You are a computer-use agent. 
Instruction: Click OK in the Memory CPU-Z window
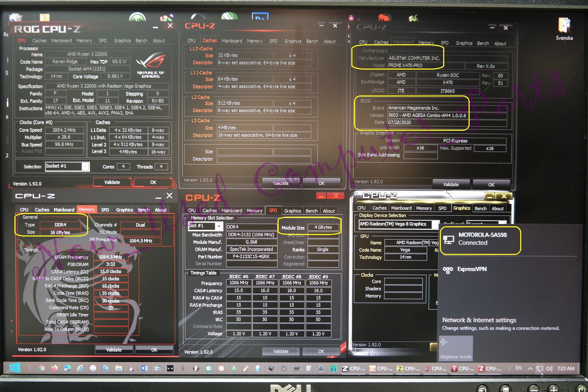[x=154, y=350]
